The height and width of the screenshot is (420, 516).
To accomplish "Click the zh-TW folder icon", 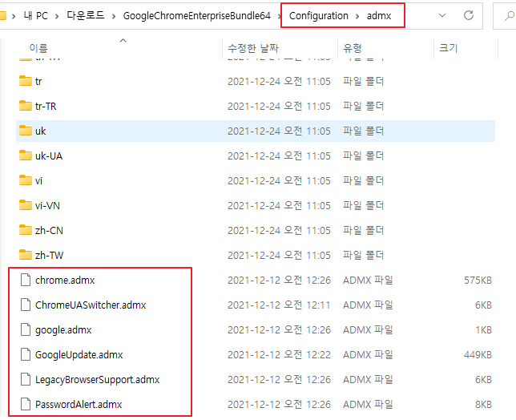I will (x=26, y=255).
